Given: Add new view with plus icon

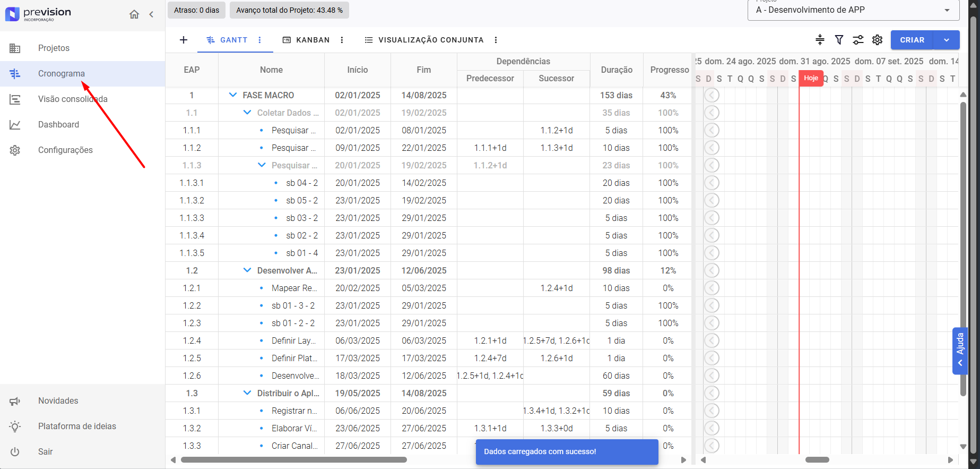Looking at the screenshot, I should click(184, 40).
